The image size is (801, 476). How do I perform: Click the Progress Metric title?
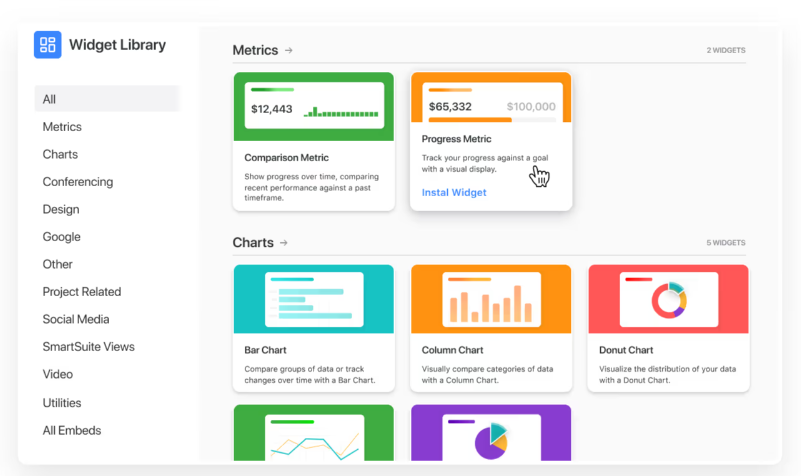456,139
